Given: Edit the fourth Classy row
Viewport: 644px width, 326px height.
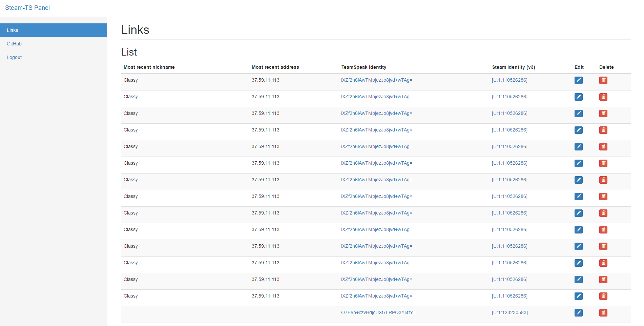Looking at the screenshot, I should [x=579, y=130].
